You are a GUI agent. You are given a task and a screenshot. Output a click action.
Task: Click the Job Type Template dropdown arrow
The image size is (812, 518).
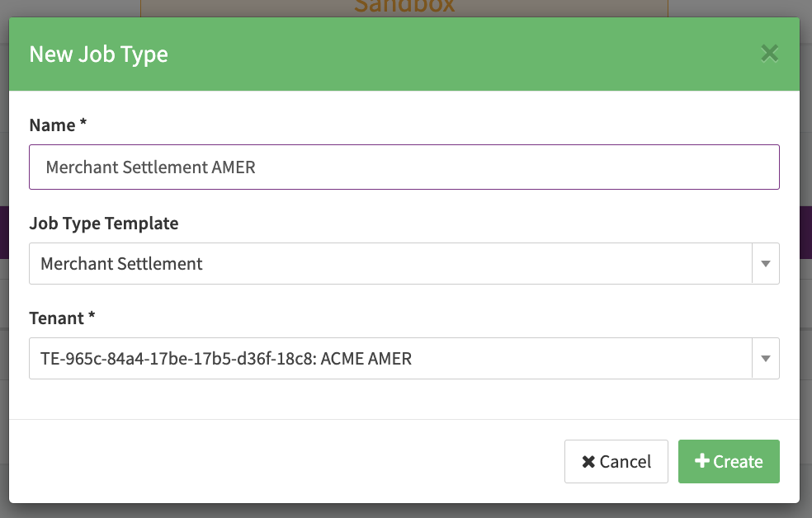point(765,264)
